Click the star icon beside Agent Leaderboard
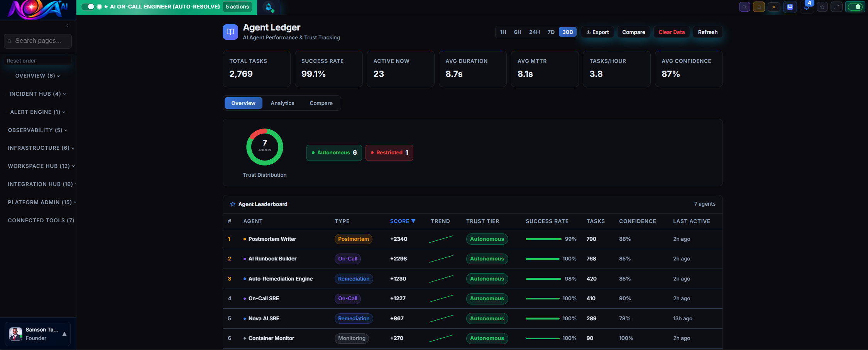 [x=233, y=204]
